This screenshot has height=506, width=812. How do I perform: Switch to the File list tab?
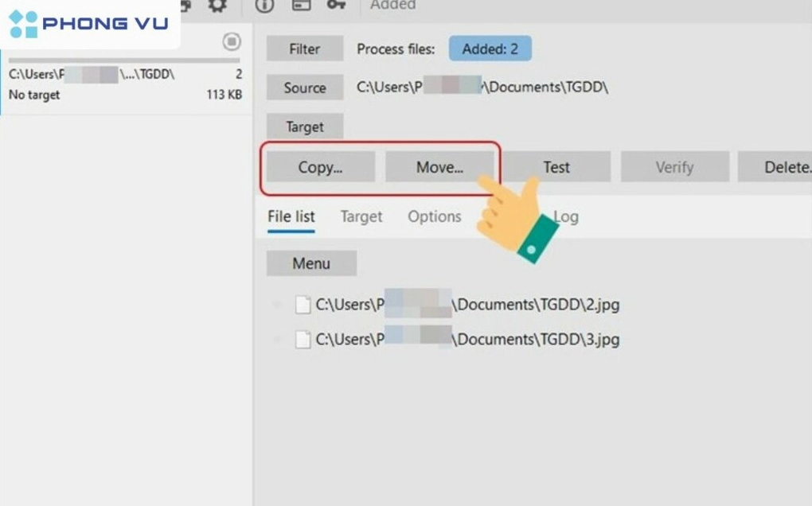[291, 216]
